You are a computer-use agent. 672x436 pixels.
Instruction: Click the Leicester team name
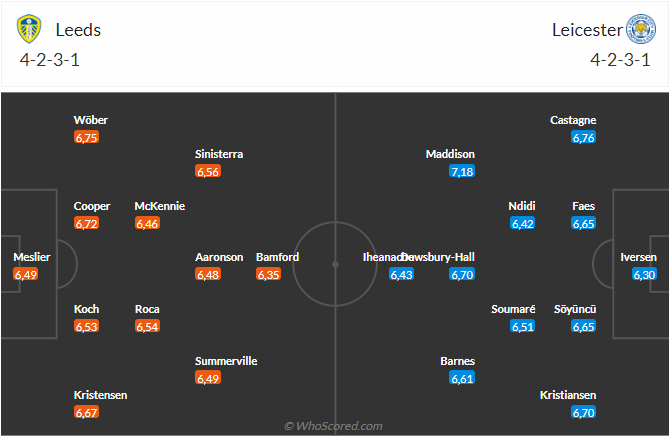[585, 30]
